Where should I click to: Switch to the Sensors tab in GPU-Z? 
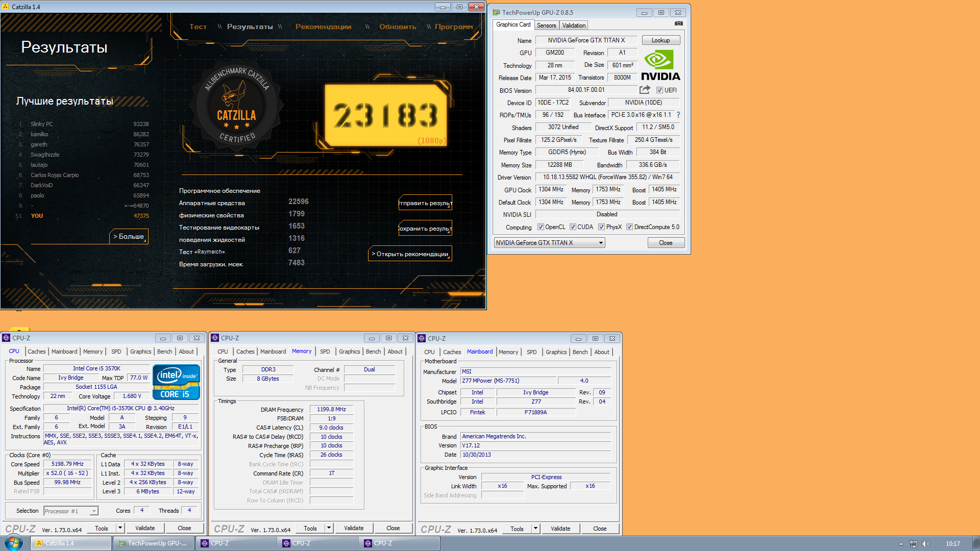tap(546, 26)
